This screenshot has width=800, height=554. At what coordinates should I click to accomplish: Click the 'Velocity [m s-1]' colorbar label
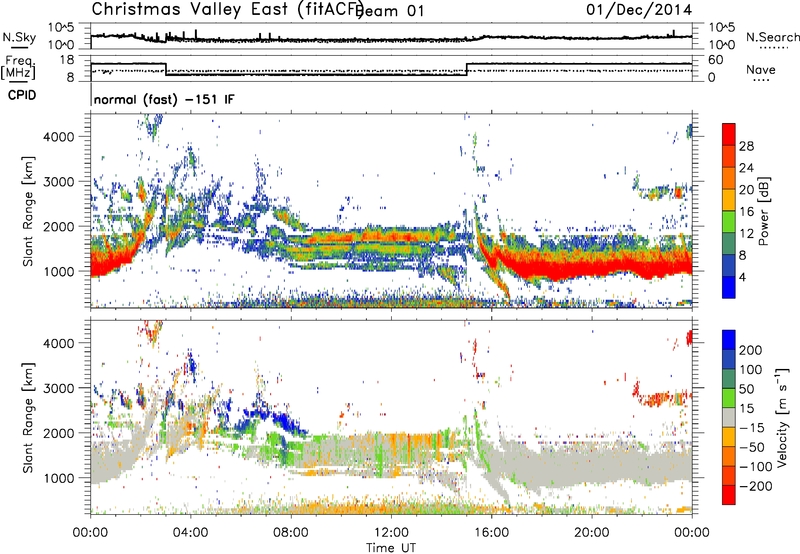click(782, 417)
